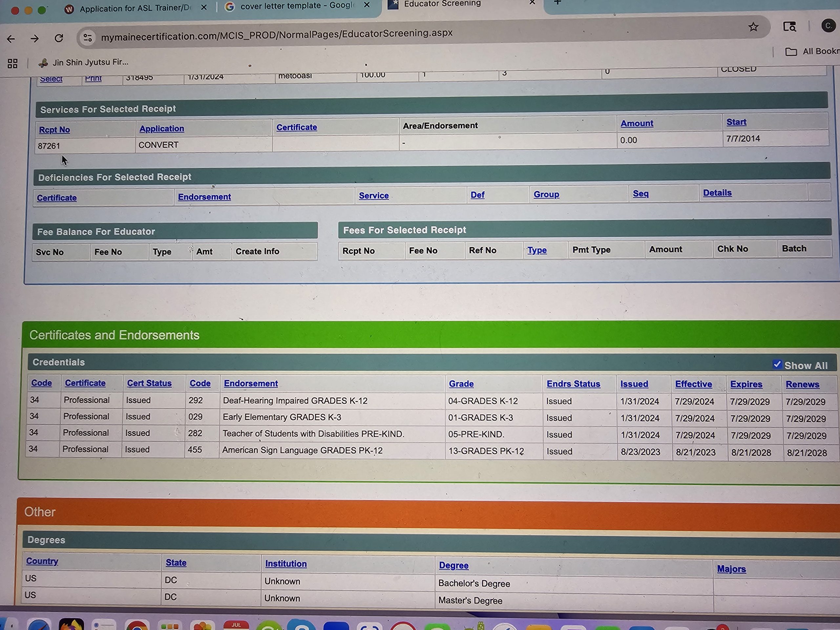
Task: Open the apps grid icon in bookmarks bar
Action: pos(12,63)
